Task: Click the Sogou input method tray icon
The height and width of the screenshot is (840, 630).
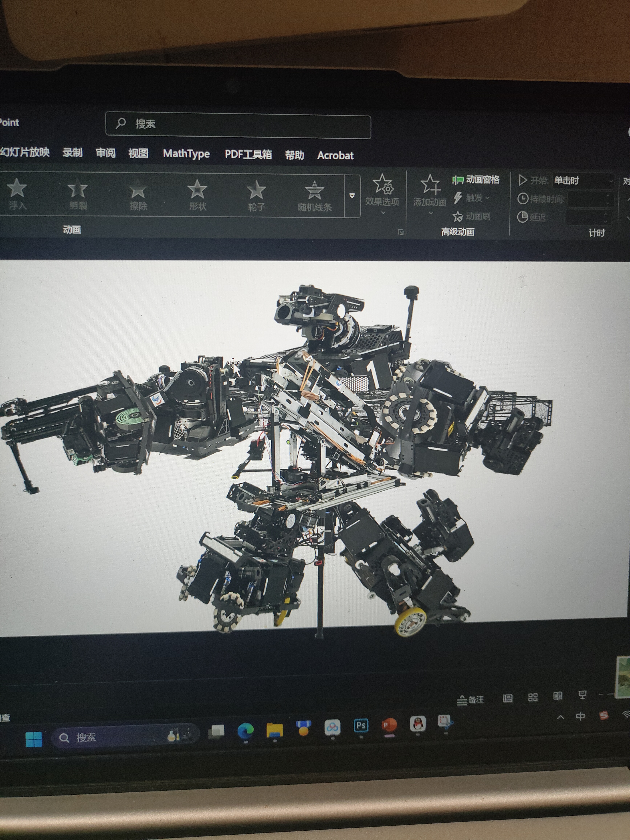Action: tap(604, 715)
